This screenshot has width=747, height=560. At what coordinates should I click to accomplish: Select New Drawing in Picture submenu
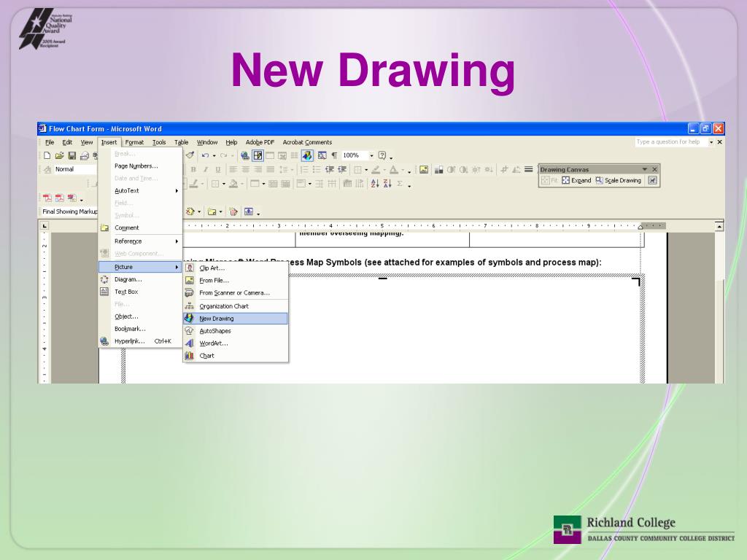click(x=236, y=319)
